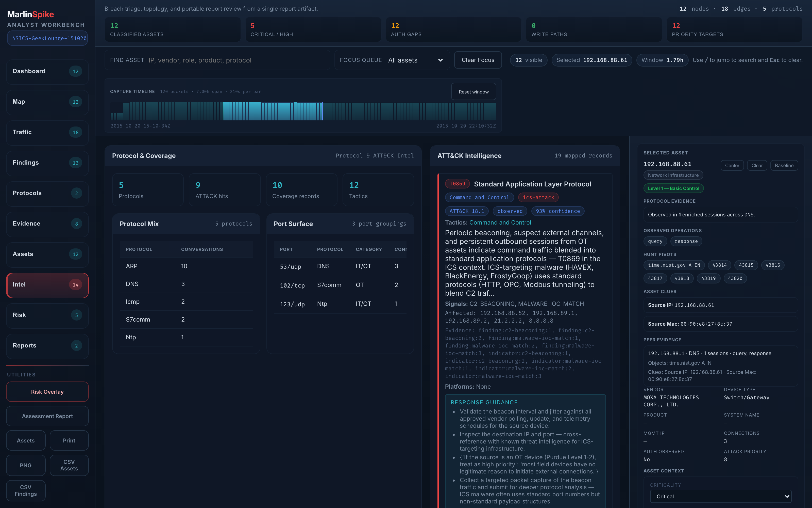Reset the capture timeline window

pos(473,92)
